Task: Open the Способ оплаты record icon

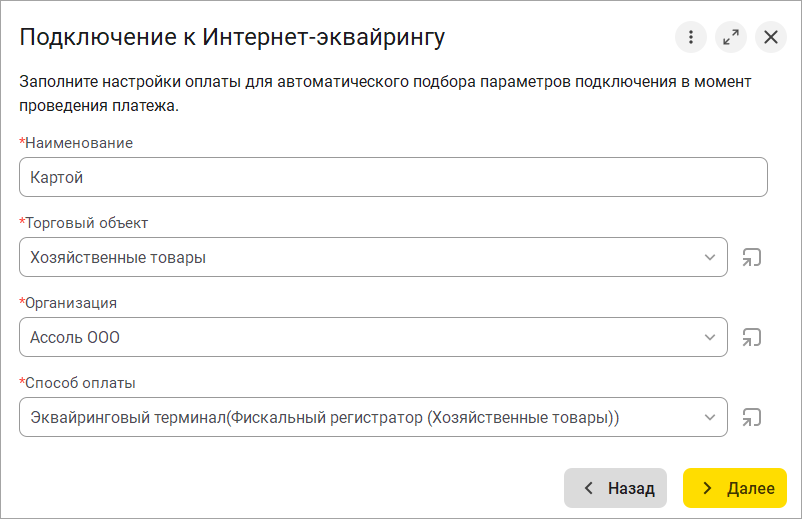Action: (751, 417)
